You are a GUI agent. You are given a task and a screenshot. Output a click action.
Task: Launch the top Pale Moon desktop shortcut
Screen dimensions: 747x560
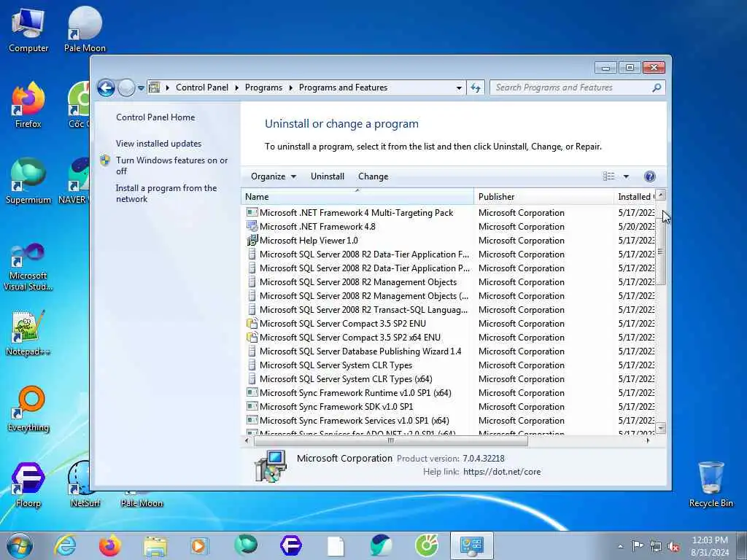[x=85, y=30]
